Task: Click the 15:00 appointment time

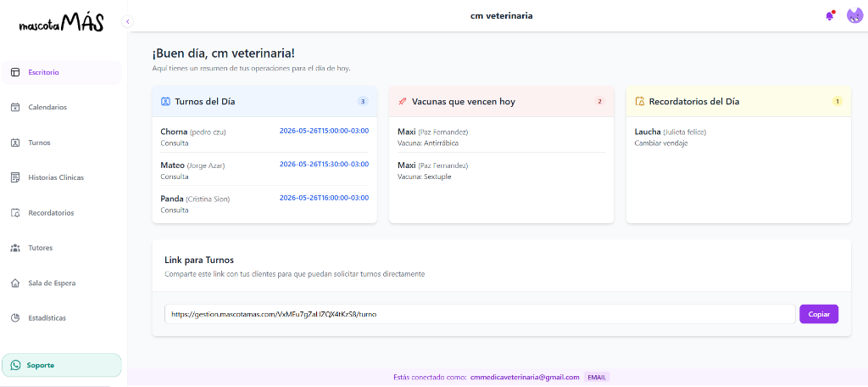Action: coord(324,131)
